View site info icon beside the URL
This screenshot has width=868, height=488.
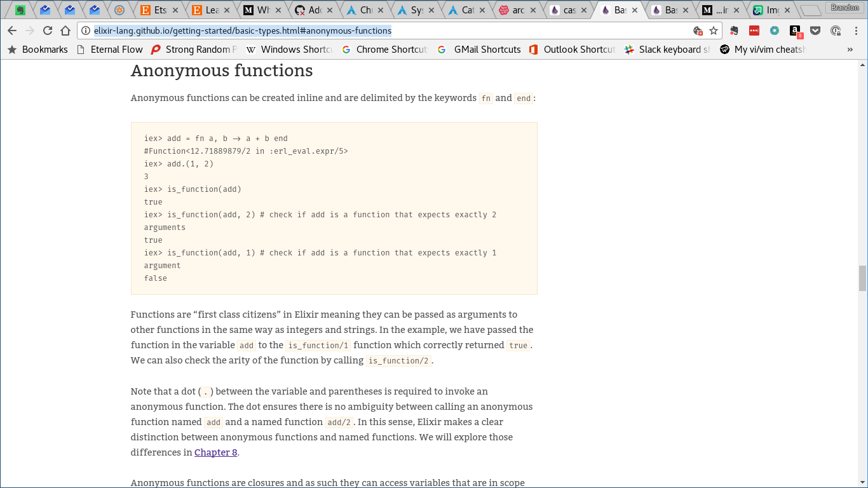pyautogui.click(x=86, y=30)
